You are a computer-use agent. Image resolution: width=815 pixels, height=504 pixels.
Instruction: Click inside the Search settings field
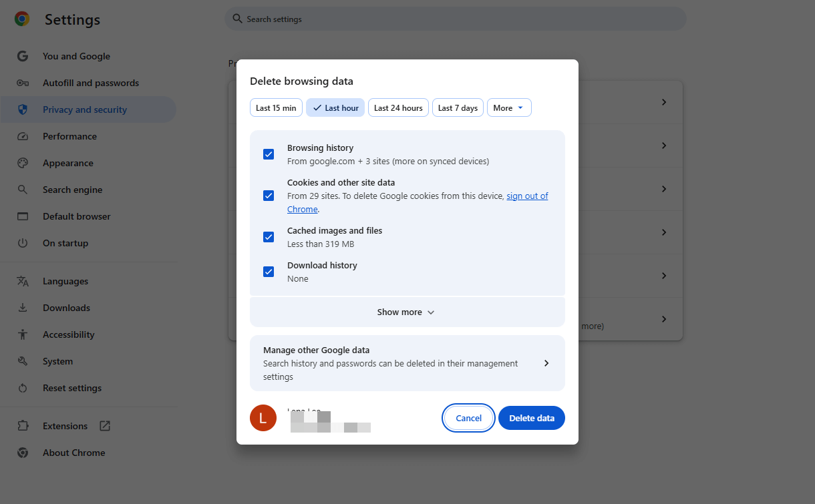pos(455,19)
